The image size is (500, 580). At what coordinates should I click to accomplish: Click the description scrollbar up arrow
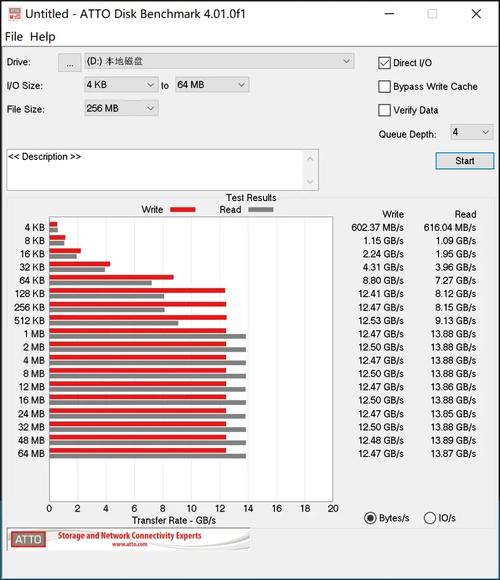pos(310,159)
